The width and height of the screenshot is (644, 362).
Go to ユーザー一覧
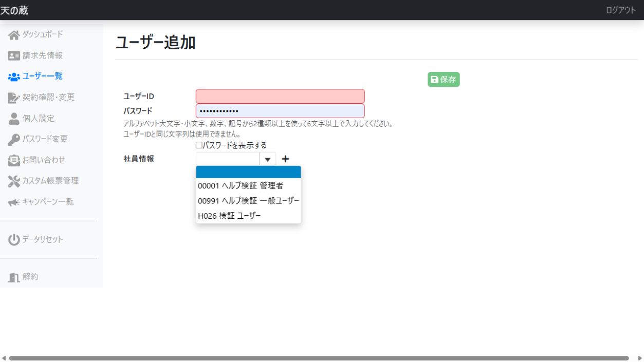click(43, 76)
